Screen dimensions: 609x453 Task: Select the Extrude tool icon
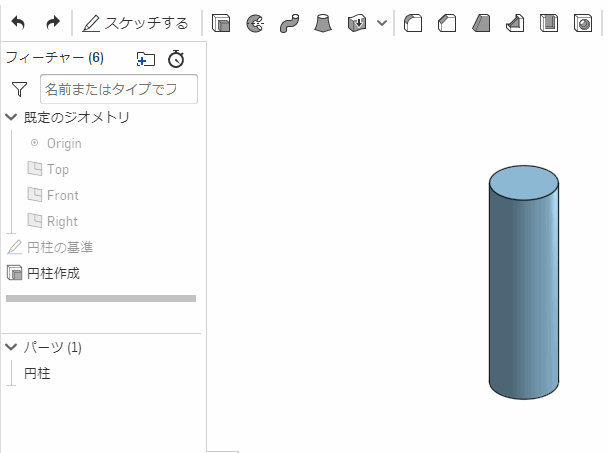tap(222, 22)
